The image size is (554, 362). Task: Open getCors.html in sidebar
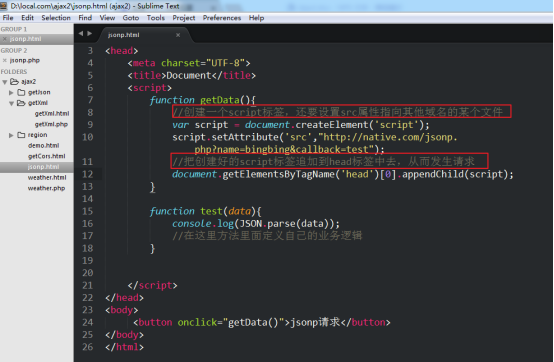point(46,156)
